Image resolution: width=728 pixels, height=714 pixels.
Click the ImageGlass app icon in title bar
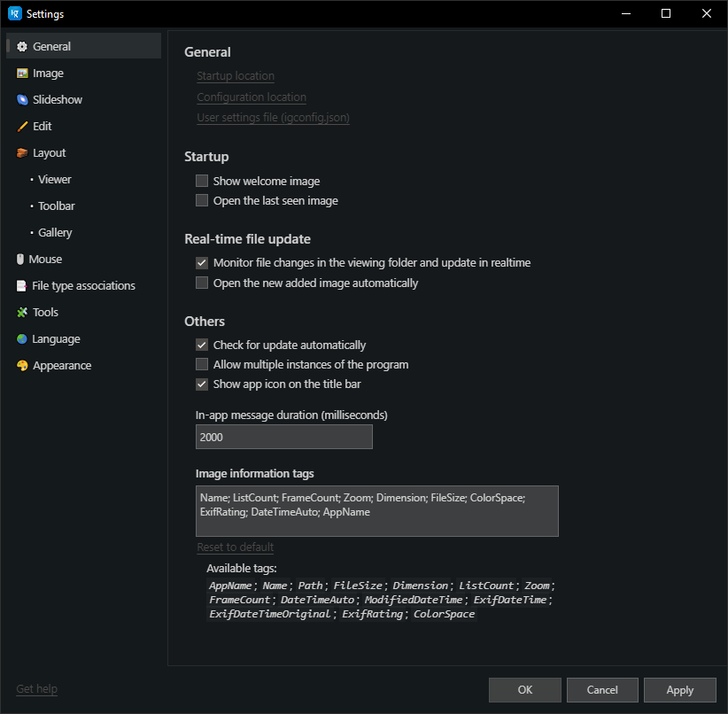[x=15, y=13]
